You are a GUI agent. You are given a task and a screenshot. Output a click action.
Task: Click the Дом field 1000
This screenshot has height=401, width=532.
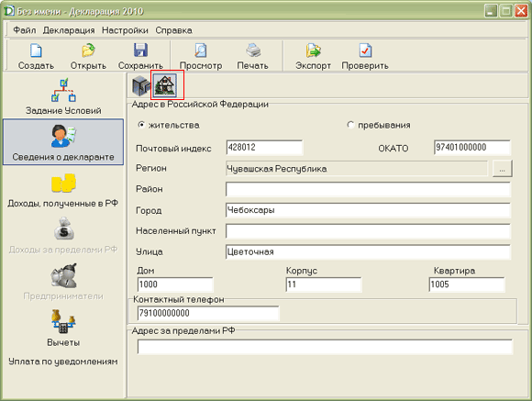[x=175, y=284]
